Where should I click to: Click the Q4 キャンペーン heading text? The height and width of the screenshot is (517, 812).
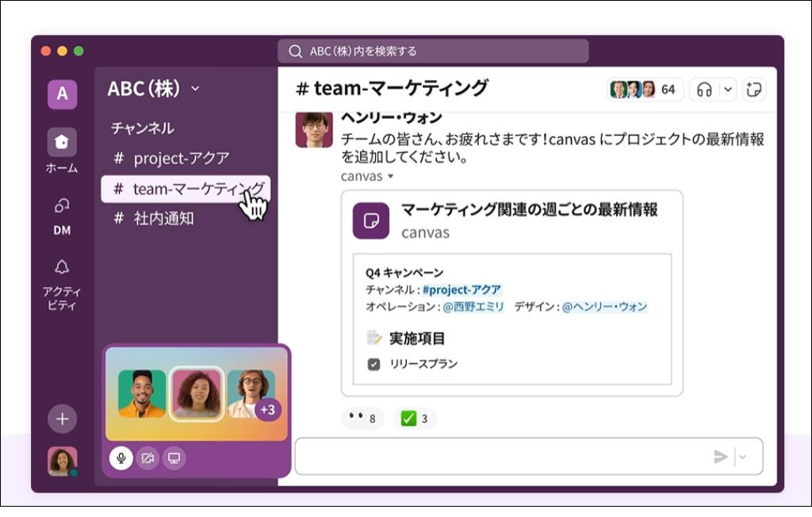[x=404, y=273]
